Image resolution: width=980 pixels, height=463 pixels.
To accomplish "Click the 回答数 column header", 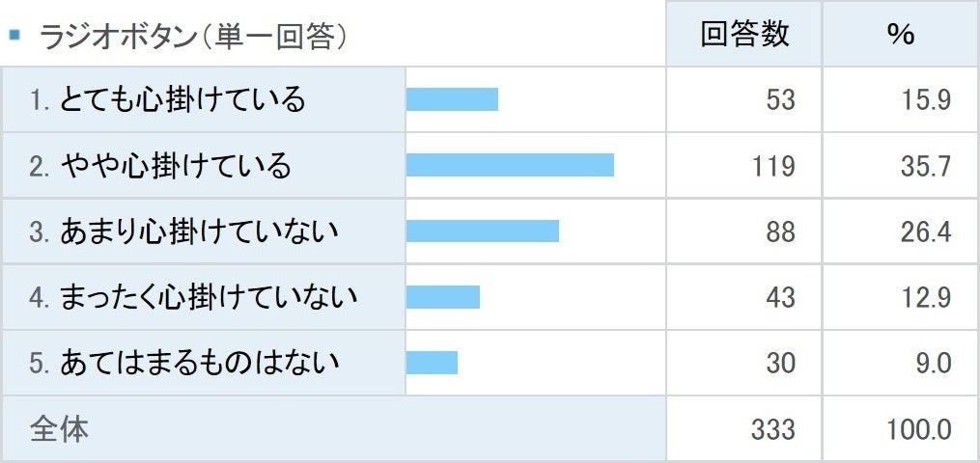I will (744, 35).
